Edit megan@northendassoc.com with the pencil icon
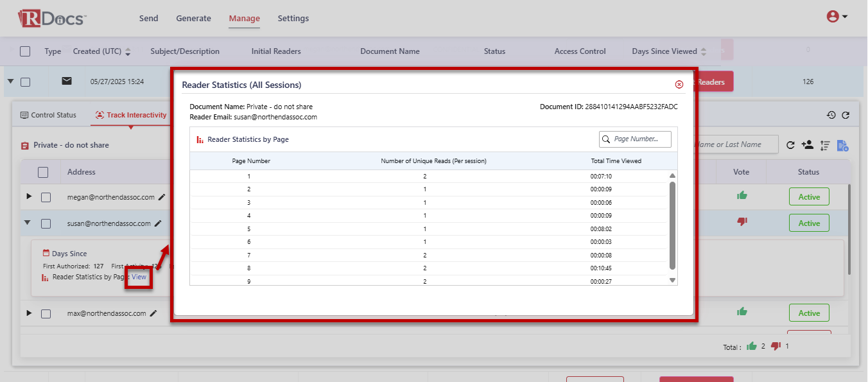This screenshot has width=868, height=382. pos(162,198)
